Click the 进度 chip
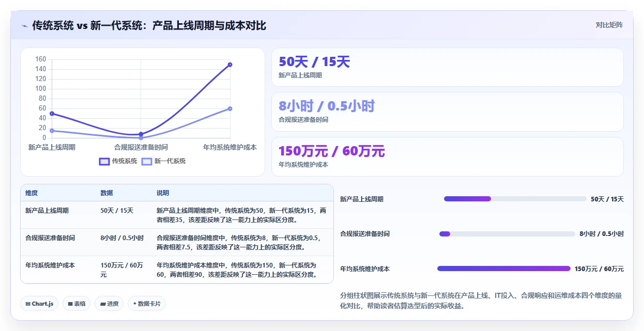 coord(110,304)
